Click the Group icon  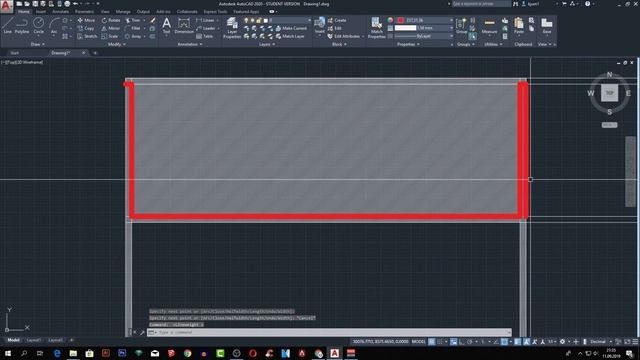461,25
